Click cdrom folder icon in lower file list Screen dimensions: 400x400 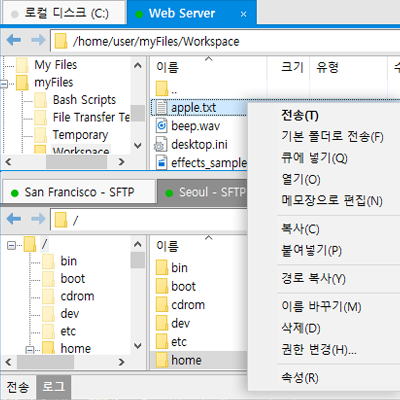pyautogui.click(x=162, y=304)
